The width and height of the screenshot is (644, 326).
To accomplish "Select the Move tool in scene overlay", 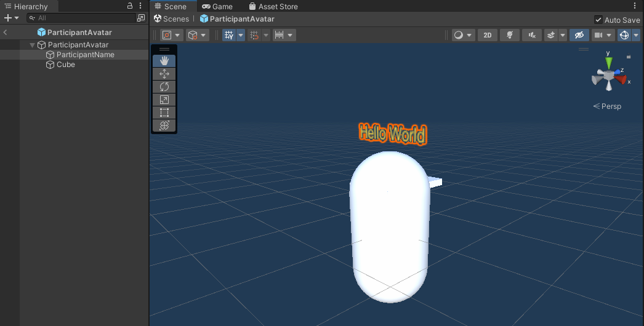I will click(x=164, y=74).
